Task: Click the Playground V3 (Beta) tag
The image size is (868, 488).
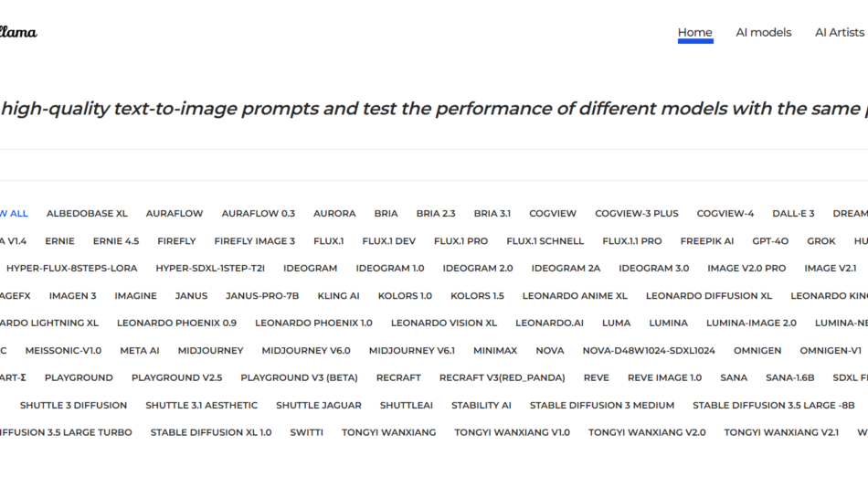Action: [299, 378]
